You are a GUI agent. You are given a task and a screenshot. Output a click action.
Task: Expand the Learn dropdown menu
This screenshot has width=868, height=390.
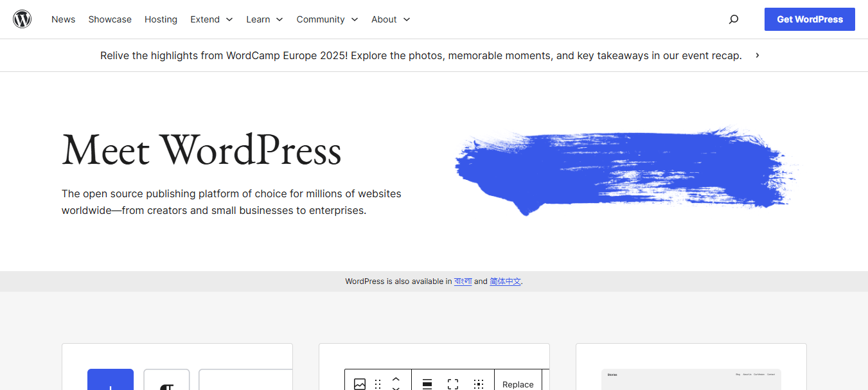click(265, 19)
